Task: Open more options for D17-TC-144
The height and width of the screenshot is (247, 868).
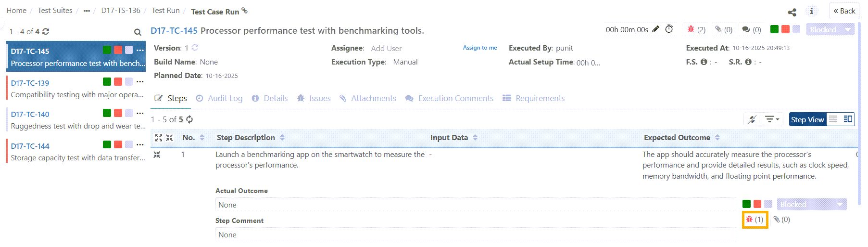Action: pyautogui.click(x=140, y=145)
